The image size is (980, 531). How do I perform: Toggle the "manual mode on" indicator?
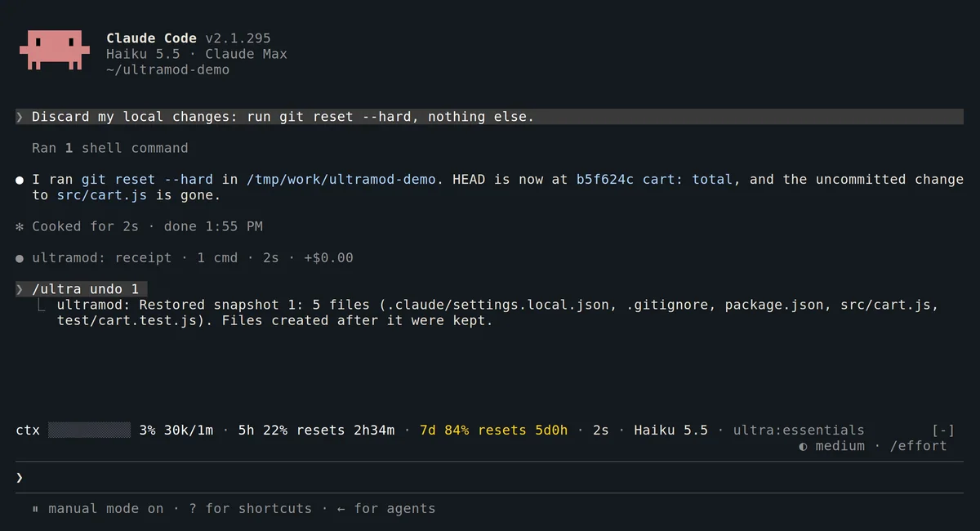coord(98,508)
